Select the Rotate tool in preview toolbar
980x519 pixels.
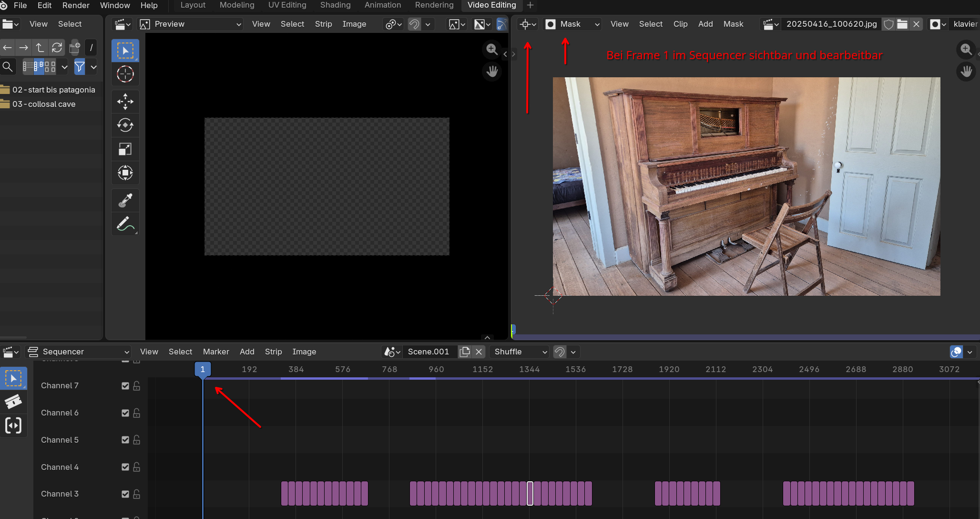[125, 125]
